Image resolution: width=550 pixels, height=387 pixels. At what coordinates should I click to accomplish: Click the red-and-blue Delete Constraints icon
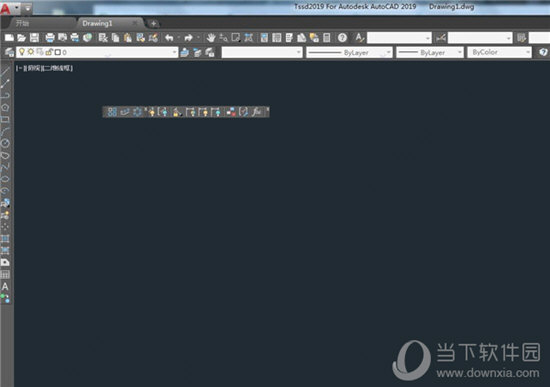click(230, 112)
